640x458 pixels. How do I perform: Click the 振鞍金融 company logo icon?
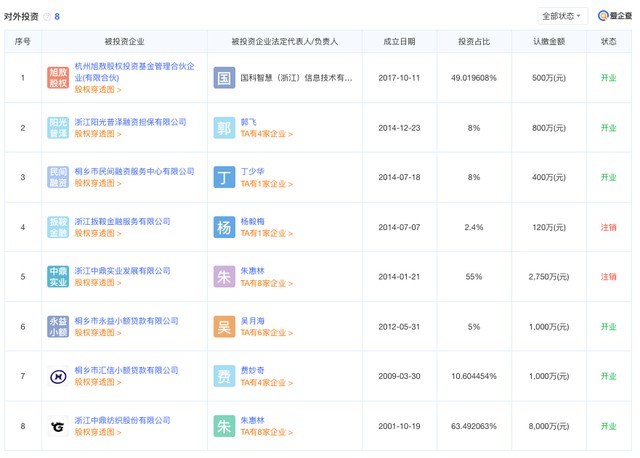tap(58, 227)
